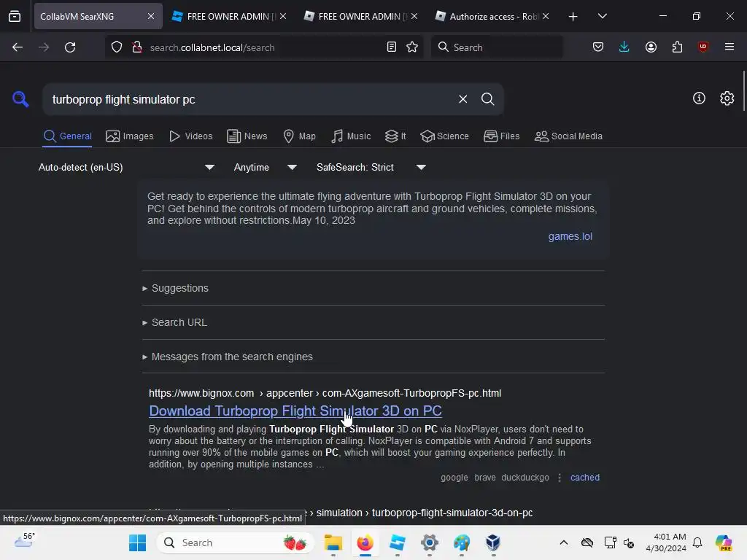Bookmark this page with star icon
This screenshot has width=747, height=560.
[412, 47]
